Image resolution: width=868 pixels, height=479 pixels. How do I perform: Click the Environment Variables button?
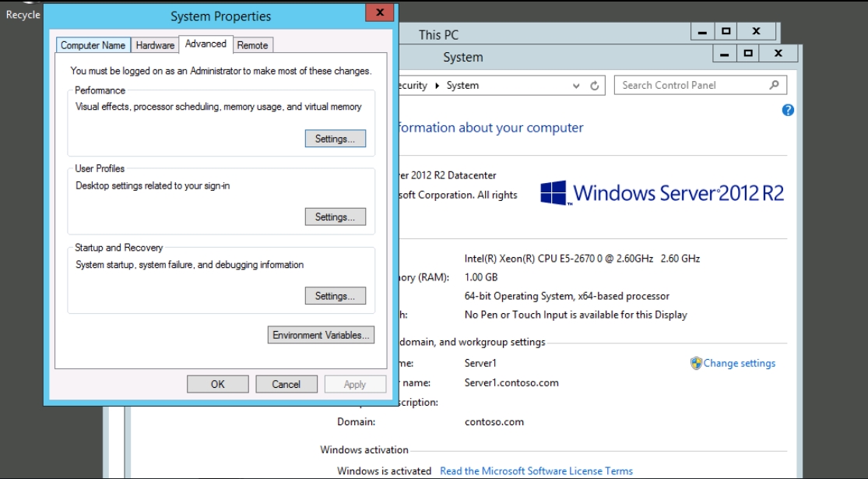point(321,335)
